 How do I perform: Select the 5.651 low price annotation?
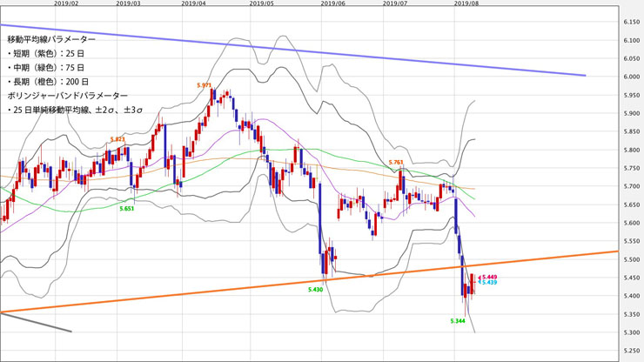pyautogui.click(x=126, y=208)
